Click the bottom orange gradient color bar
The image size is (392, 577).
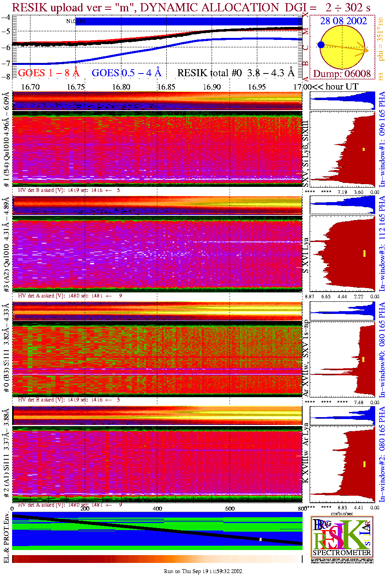[x=157, y=559]
